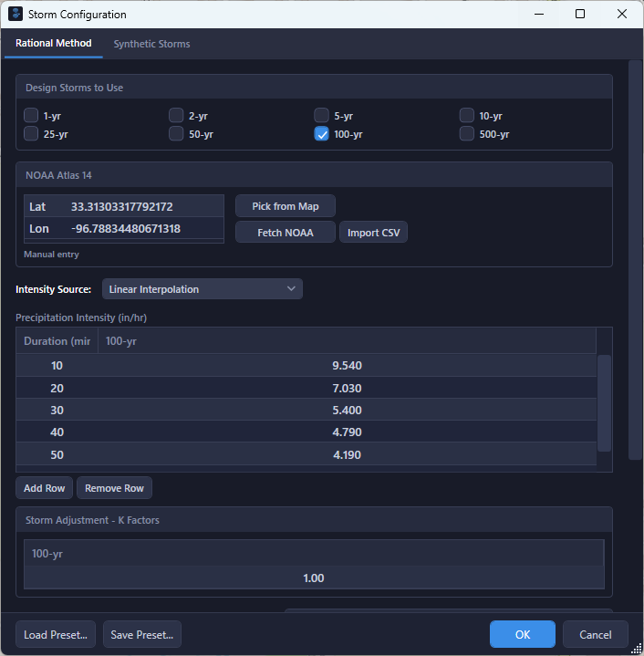Open the Synthetic Storms tab

click(x=151, y=44)
